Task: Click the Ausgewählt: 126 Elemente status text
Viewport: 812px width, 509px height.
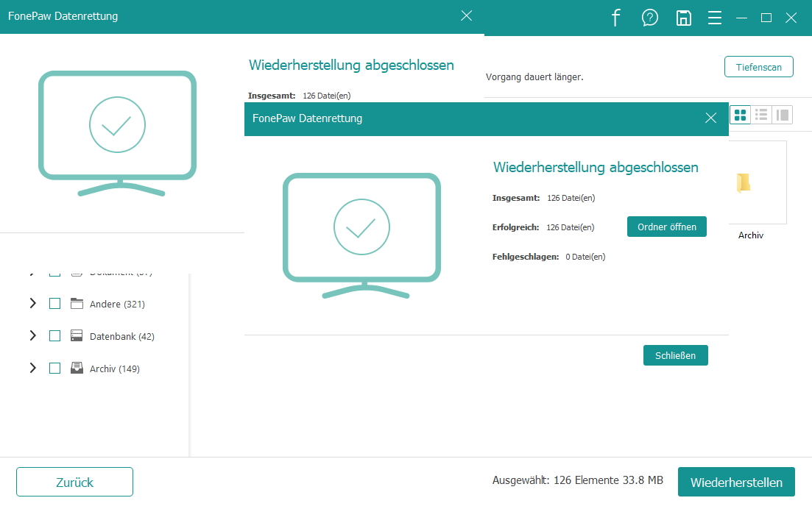Action: pyautogui.click(x=577, y=480)
